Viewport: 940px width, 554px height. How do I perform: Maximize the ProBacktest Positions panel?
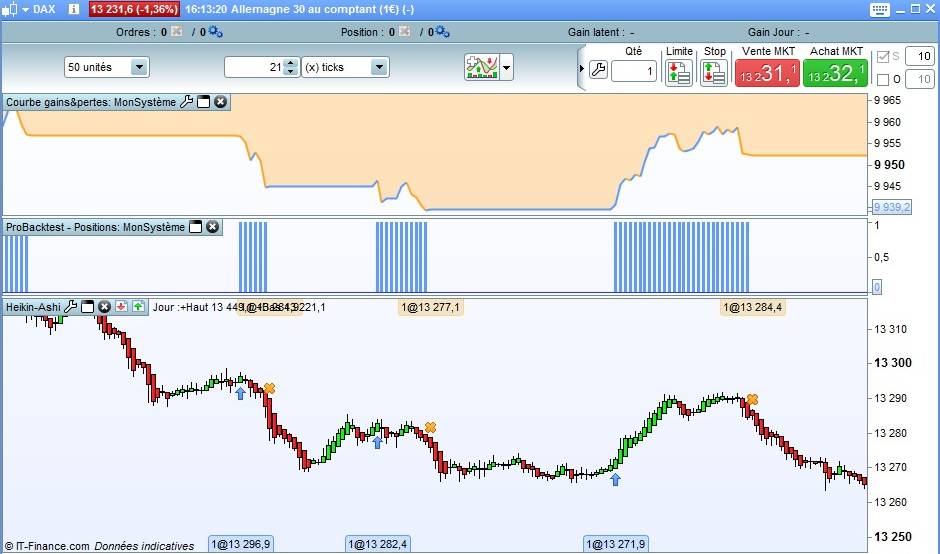195,227
